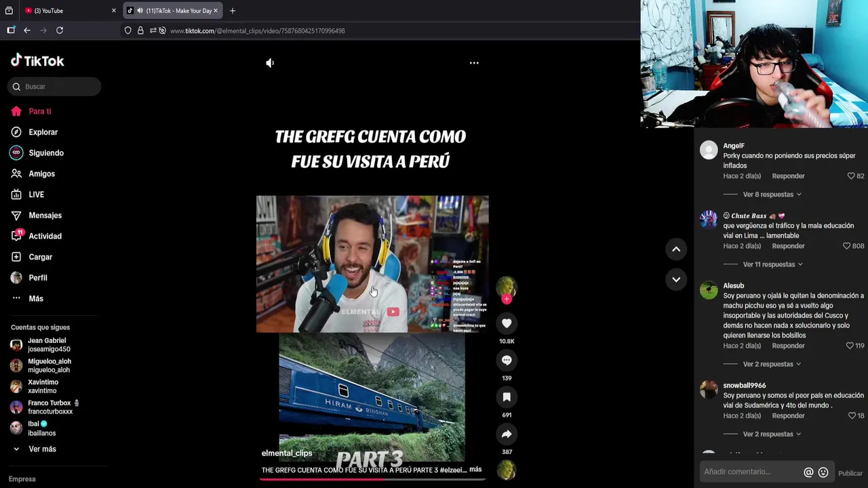Screen dimensions: 868x488
Task: Open Actividad notifications
Action: tap(37, 237)
